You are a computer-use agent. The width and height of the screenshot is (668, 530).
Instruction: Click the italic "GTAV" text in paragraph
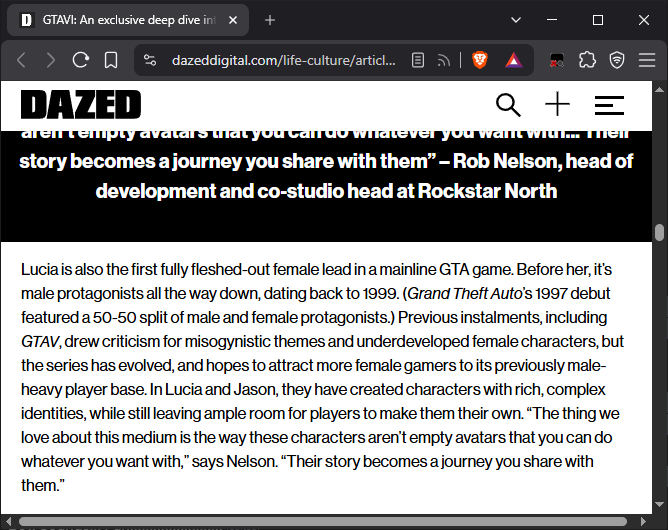click(x=40, y=342)
